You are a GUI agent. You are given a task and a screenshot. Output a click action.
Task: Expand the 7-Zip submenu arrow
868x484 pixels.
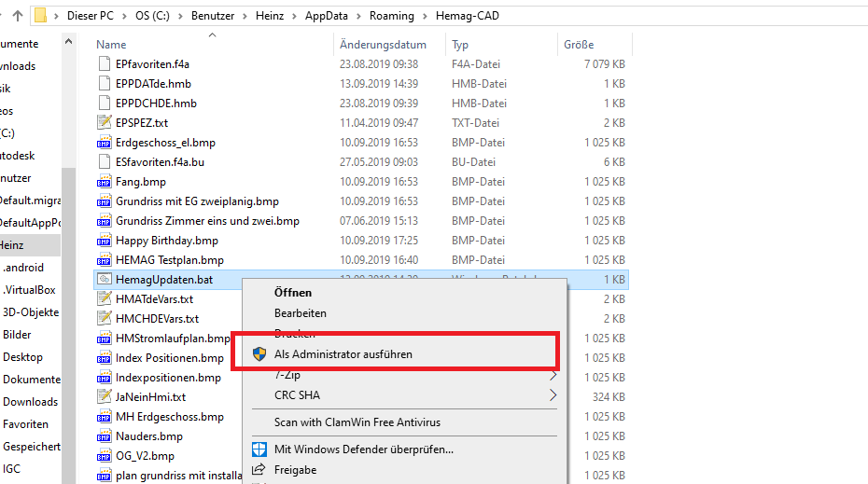553,375
